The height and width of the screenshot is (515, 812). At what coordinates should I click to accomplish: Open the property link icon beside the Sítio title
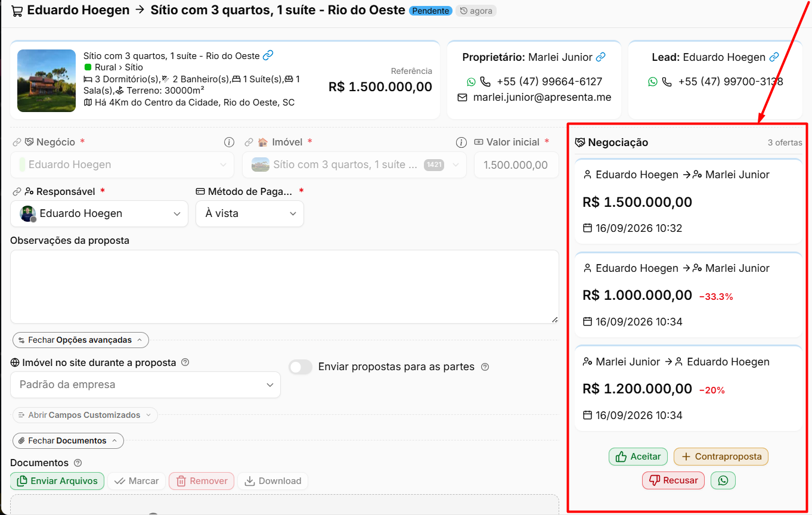coord(268,55)
